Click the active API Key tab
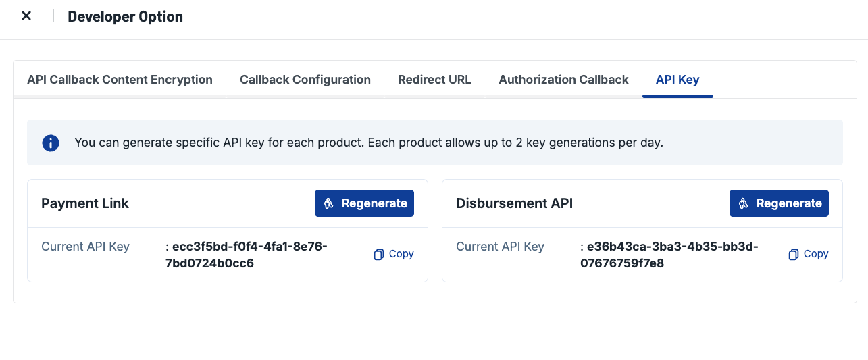The width and height of the screenshot is (868, 360). tap(678, 80)
